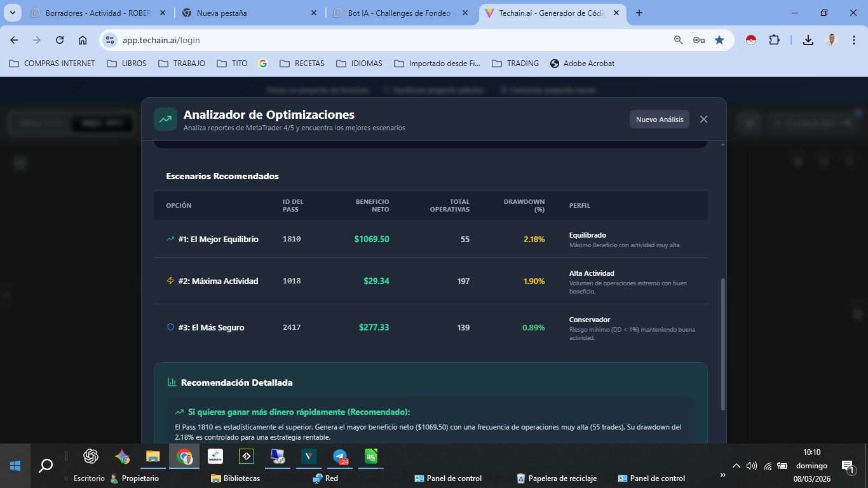Click the Pokéball extension icon

[751, 40]
